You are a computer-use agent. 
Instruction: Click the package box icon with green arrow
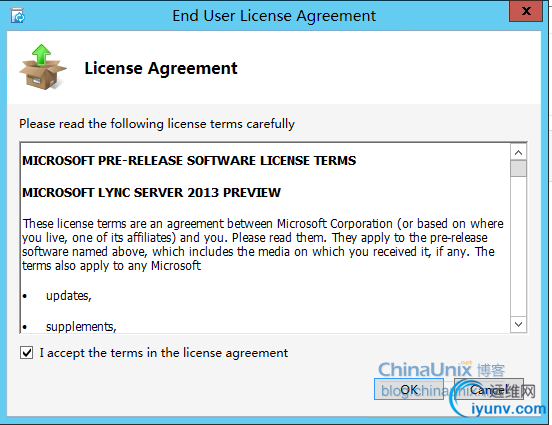tap(43, 67)
